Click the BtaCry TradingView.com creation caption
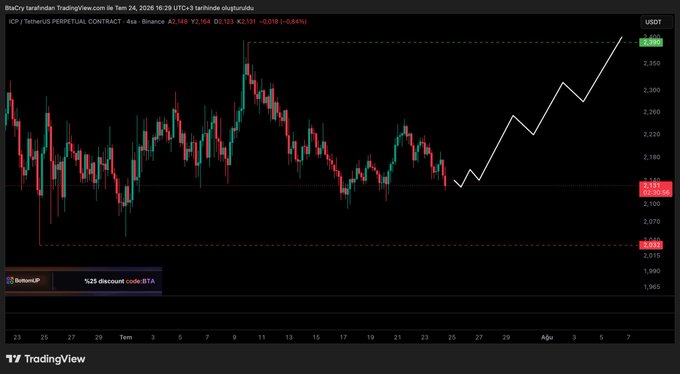The width and height of the screenshot is (680, 374). [x=129, y=8]
